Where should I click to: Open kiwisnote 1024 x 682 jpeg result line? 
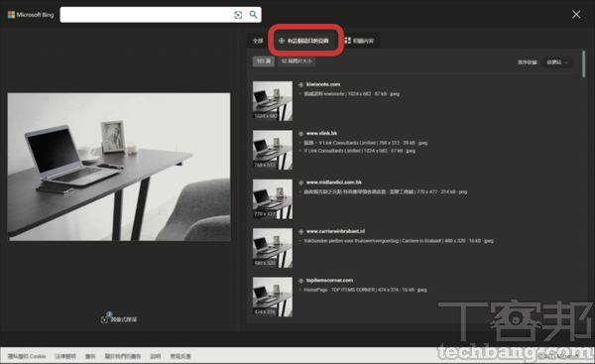coord(351,94)
